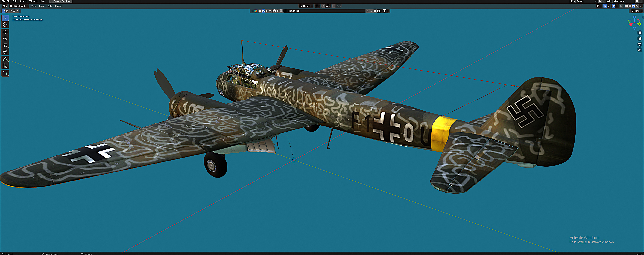The image size is (644, 255).
Task: Select the Select Box tool
Action: 5,18
